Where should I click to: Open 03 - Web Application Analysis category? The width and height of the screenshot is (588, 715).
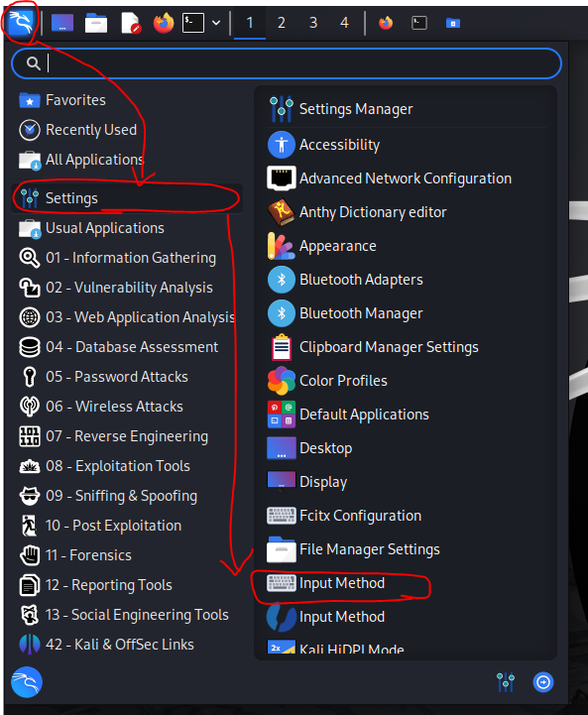pos(127,317)
